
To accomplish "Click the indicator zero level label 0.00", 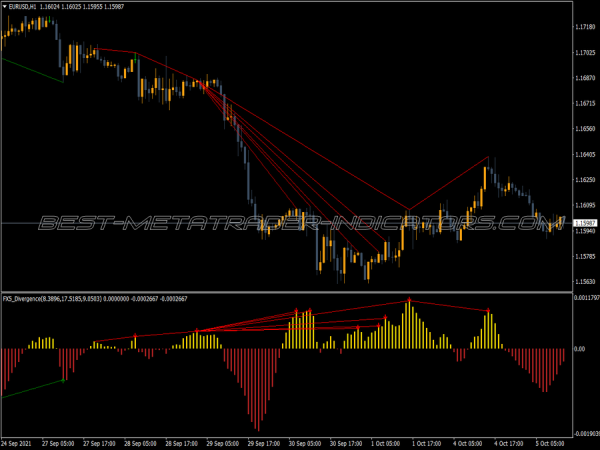I will (580, 349).
